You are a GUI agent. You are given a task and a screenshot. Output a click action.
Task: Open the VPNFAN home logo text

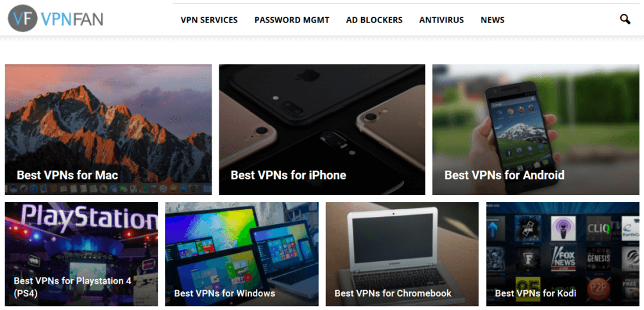coord(72,19)
